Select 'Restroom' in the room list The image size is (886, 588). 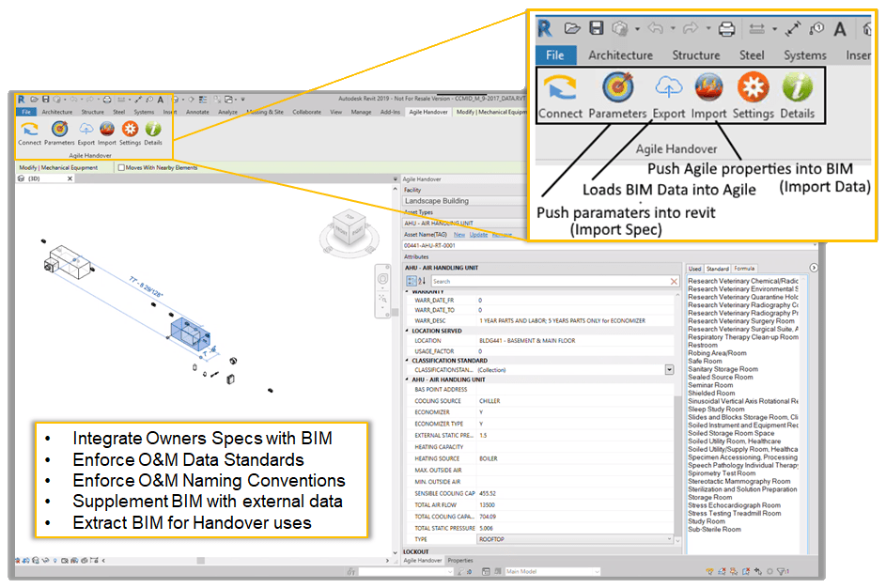pos(703,345)
